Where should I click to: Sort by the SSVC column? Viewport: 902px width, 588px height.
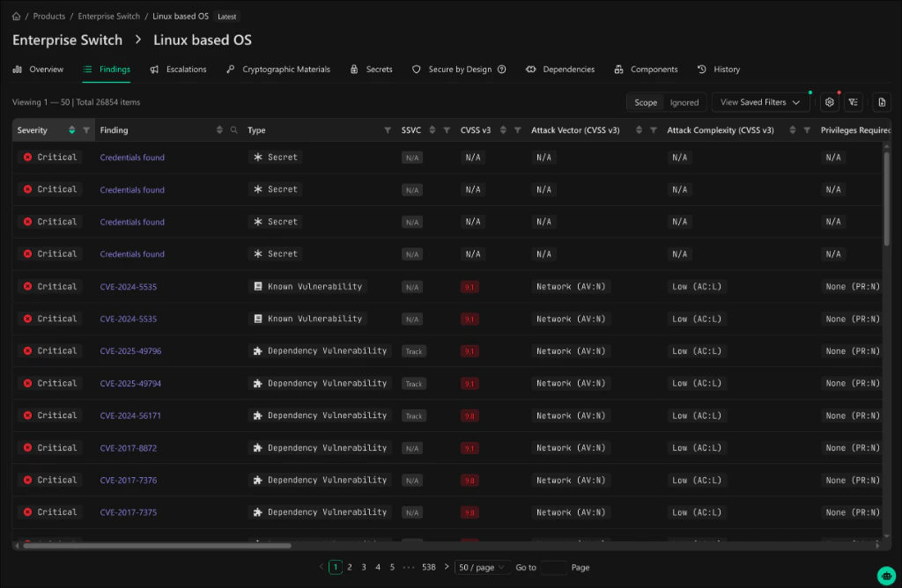pyautogui.click(x=432, y=130)
